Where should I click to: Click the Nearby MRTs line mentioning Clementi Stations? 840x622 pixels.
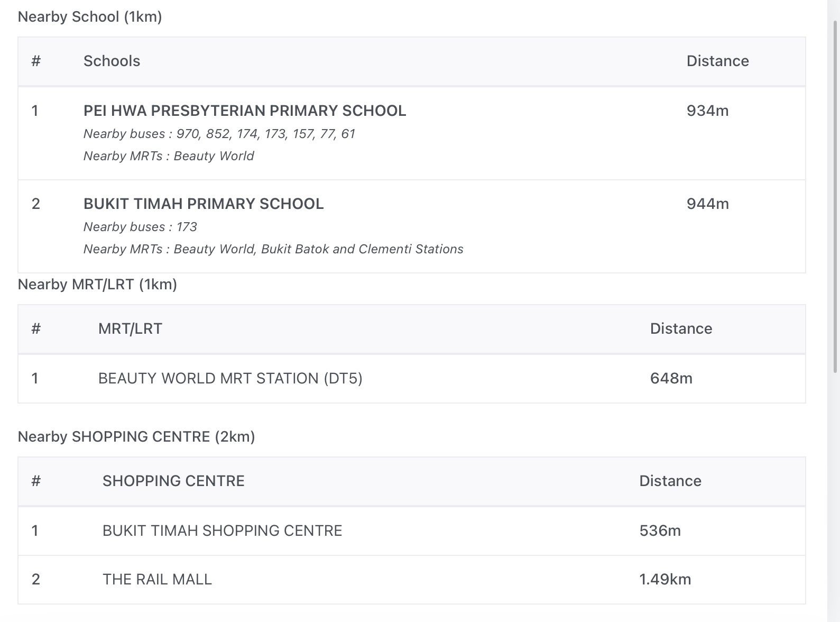[x=273, y=249]
